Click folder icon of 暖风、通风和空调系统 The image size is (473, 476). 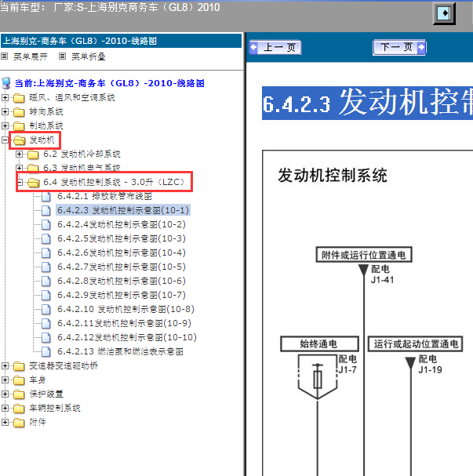(x=19, y=98)
